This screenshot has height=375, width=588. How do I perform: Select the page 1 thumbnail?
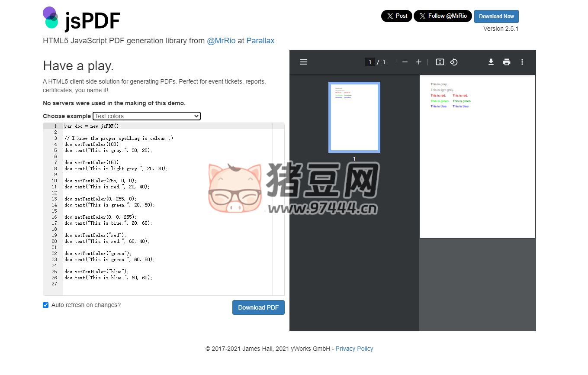click(x=354, y=117)
